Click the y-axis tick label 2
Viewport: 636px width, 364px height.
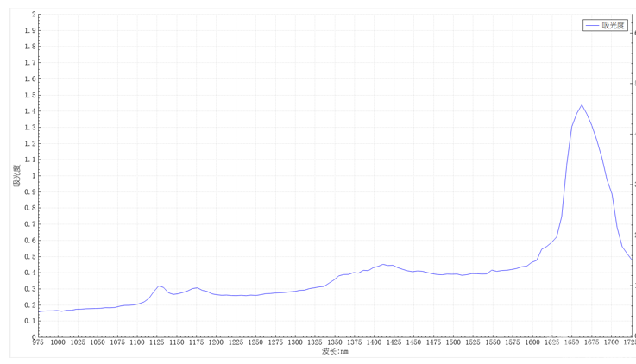34,15
